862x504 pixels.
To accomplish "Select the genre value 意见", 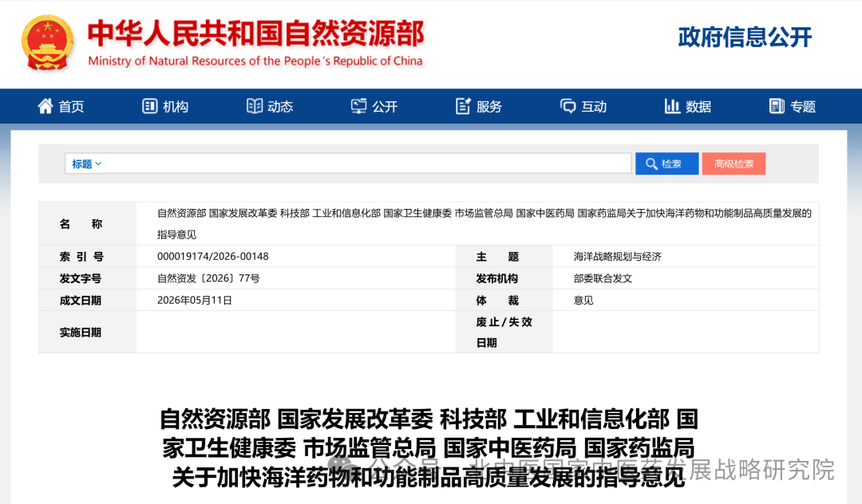I will tap(583, 301).
